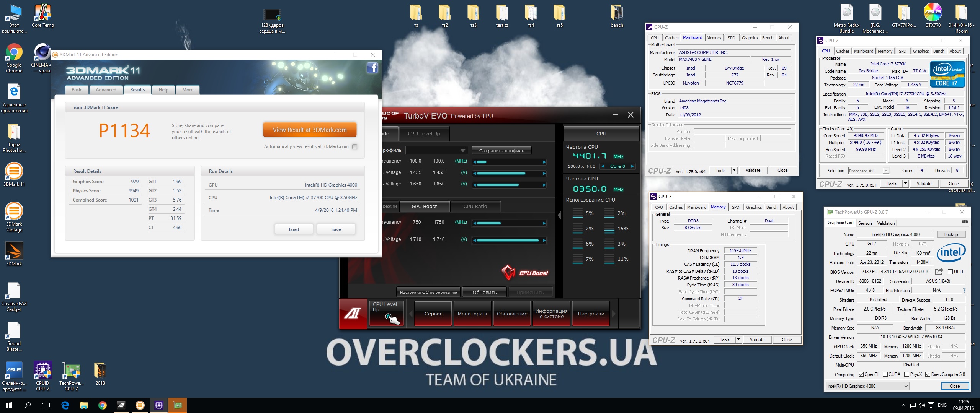Open the test tz desktop folder
The width and height of the screenshot is (980, 413).
(x=502, y=16)
